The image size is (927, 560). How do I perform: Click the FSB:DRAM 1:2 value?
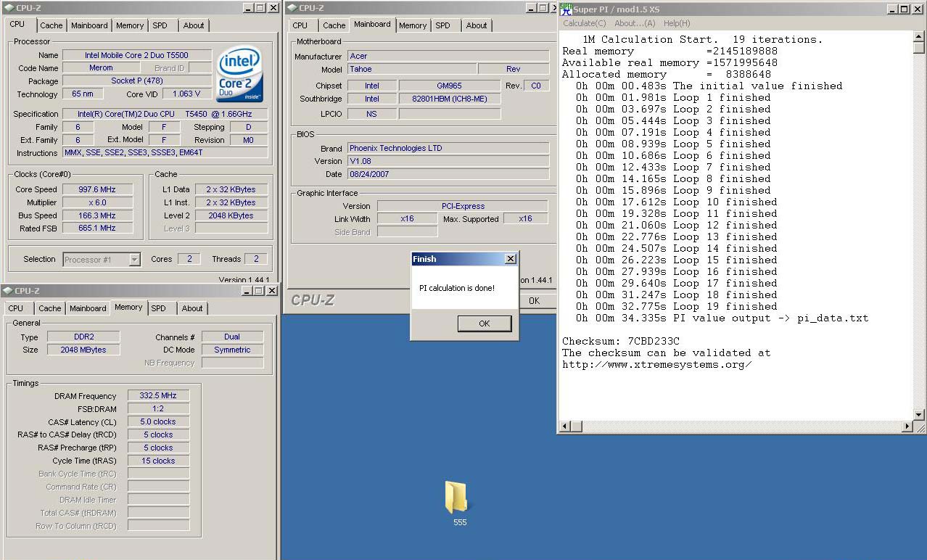click(x=158, y=408)
